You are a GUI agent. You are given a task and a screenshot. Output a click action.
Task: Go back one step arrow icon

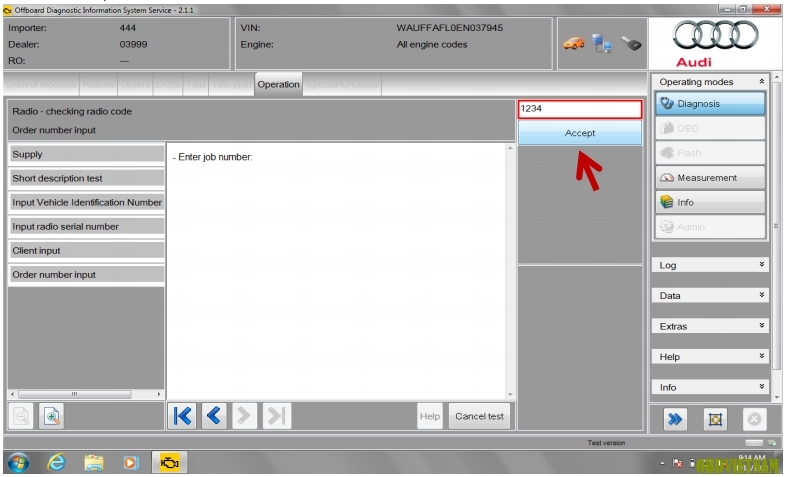[214, 416]
